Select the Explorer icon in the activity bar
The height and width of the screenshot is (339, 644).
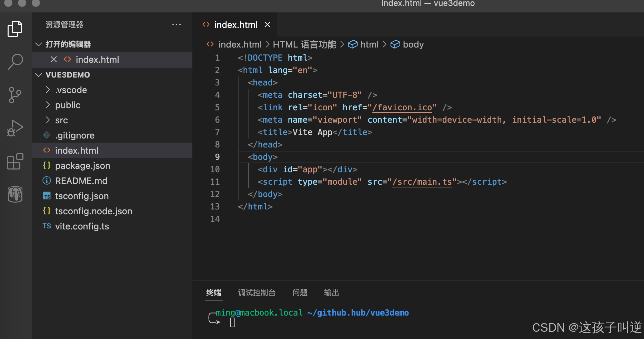15,29
